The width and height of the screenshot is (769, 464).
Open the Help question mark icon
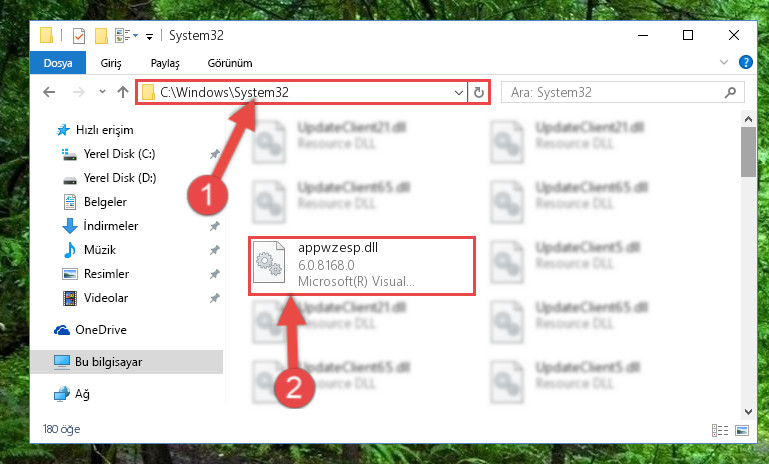click(x=745, y=62)
